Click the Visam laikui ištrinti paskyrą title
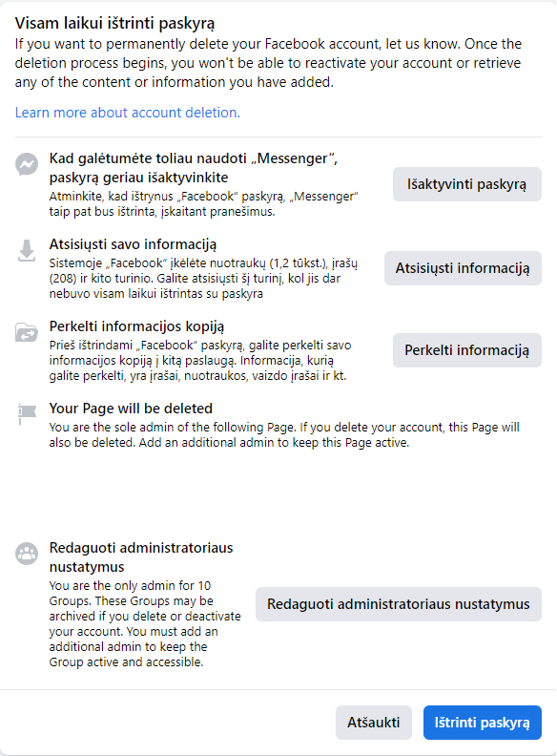The width and height of the screenshot is (557, 756). pyautogui.click(x=114, y=23)
